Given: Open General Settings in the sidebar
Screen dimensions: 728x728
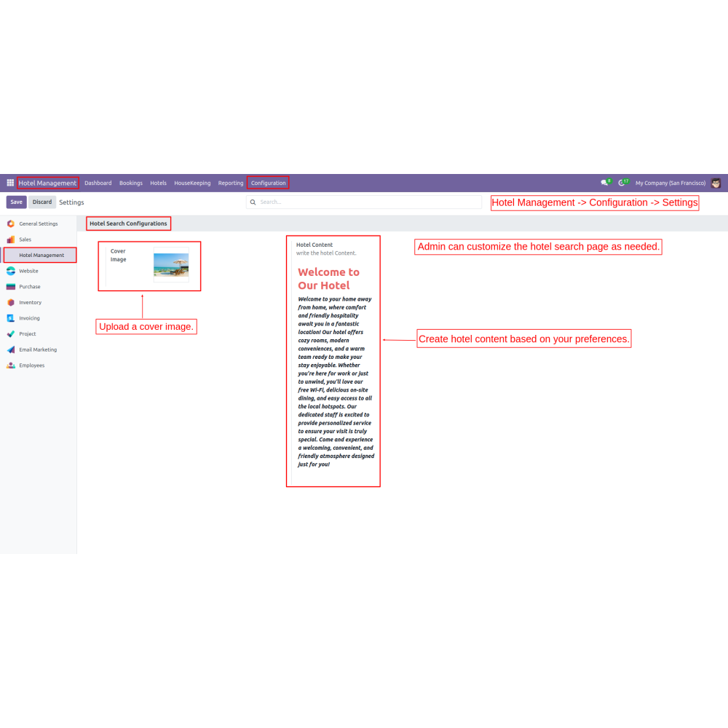Looking at the screenshot, I should point(38,223).
